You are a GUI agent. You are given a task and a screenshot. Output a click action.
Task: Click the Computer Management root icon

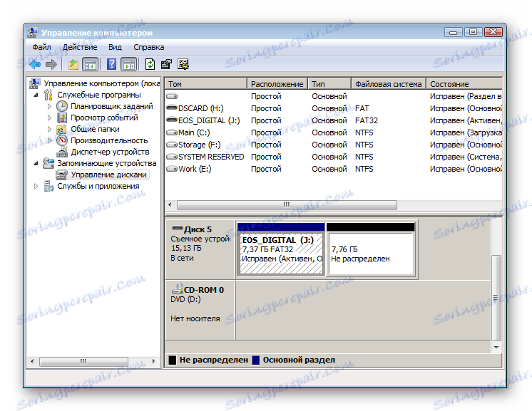pyautogui.click(x=35, y=83)
